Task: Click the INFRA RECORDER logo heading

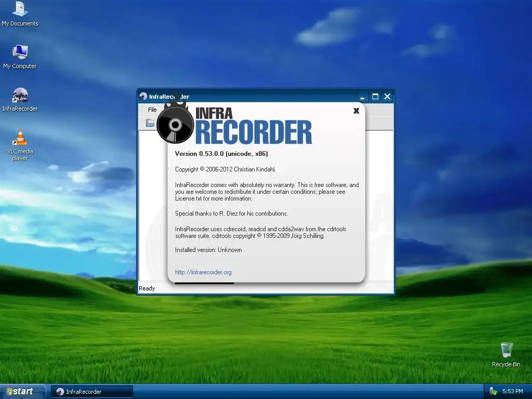Action: [x=253, y=126]
